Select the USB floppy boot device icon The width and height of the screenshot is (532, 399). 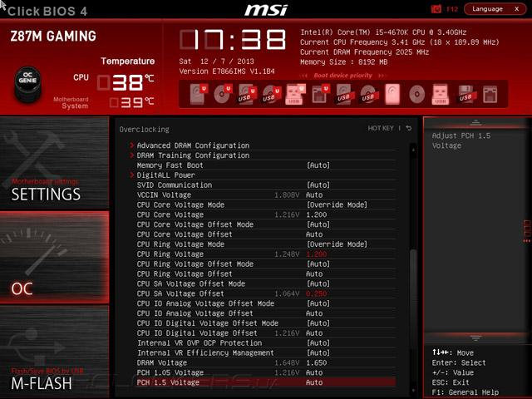pyautogui.click(x=465, y=94)
